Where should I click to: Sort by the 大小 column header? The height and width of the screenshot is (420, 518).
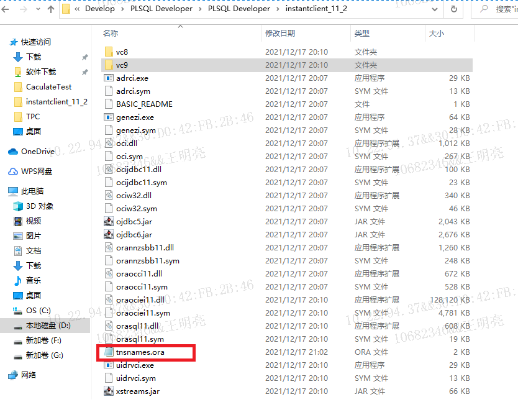(436, 33)
